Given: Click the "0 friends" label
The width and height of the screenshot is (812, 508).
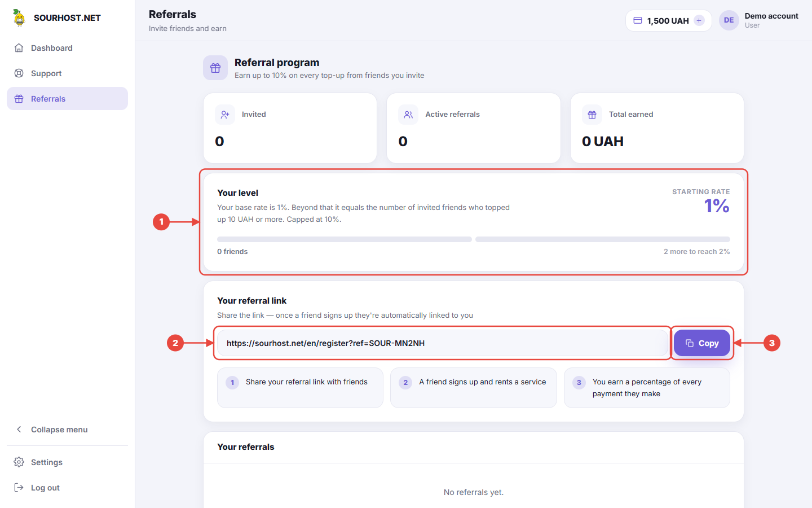Looking at the screenshot, I should point(232,252).
